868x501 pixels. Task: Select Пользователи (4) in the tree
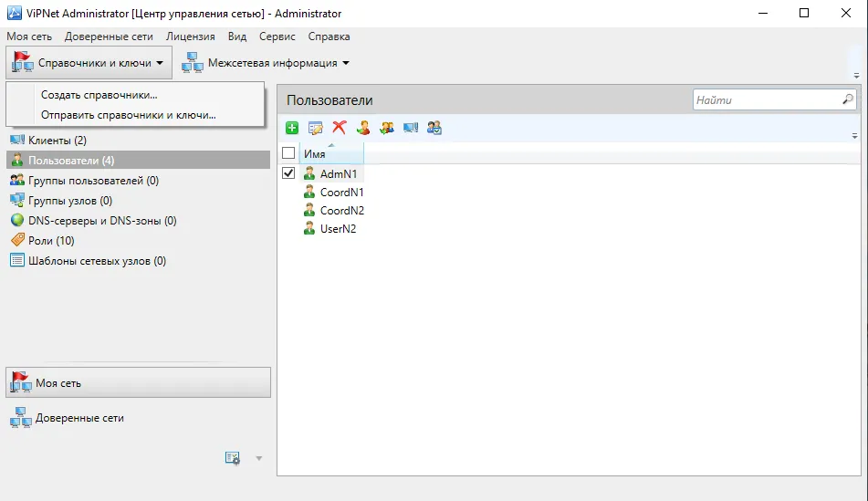point(139,160)
